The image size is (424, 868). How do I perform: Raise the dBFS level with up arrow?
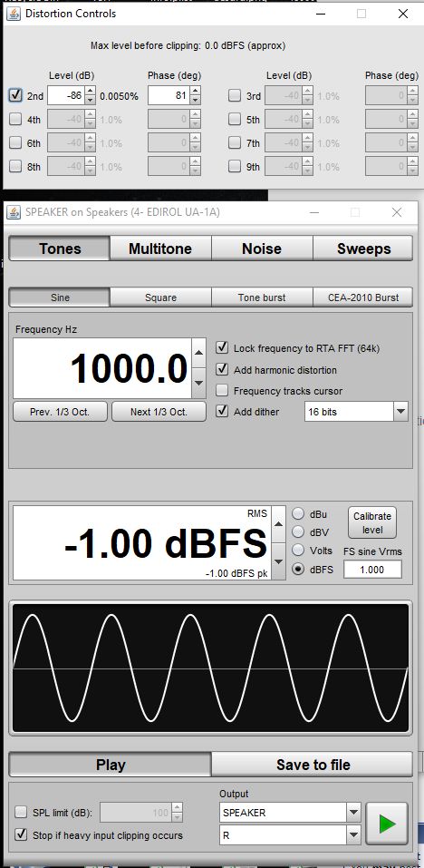tap(279, 523)
